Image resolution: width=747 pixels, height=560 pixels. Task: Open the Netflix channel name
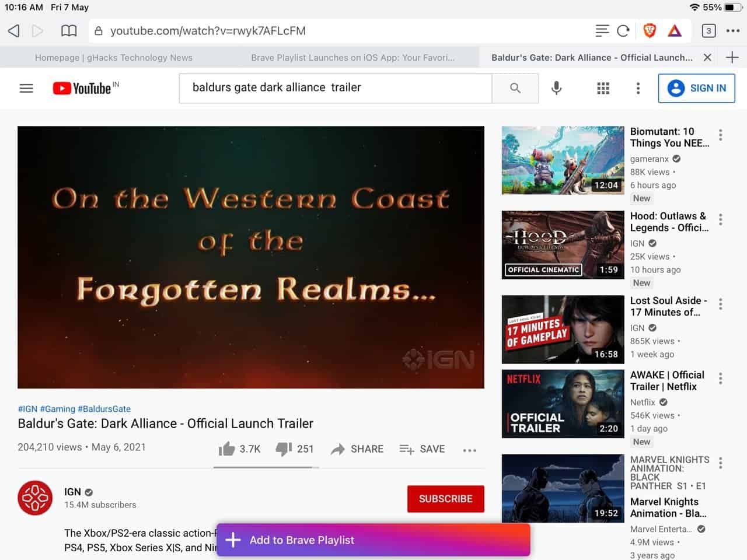(643, 402)
